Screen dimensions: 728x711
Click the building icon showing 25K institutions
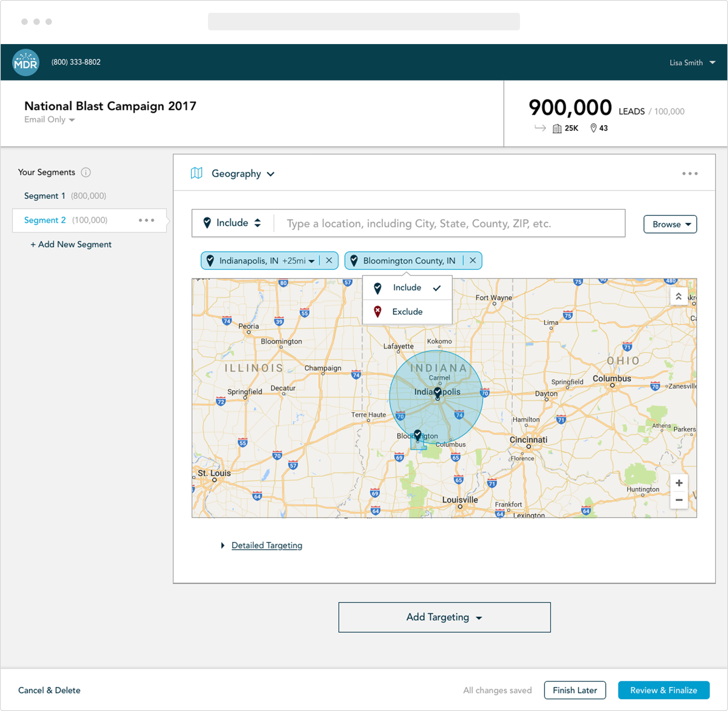[x=558, y=128]
